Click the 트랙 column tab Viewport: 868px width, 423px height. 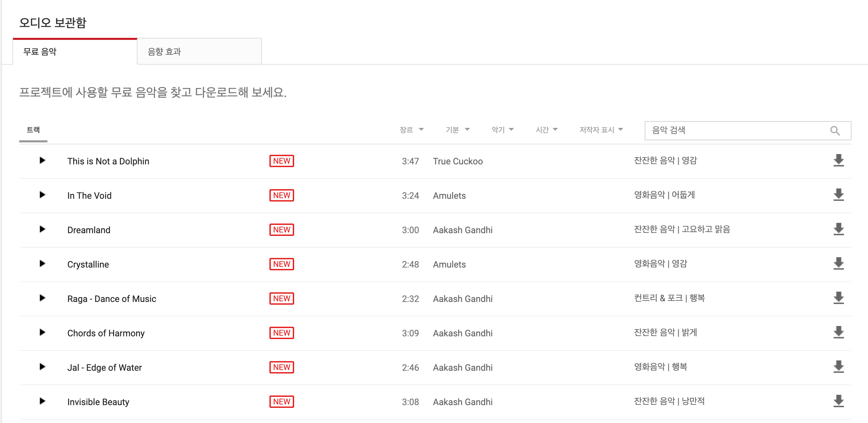click(x=33, y=130)
